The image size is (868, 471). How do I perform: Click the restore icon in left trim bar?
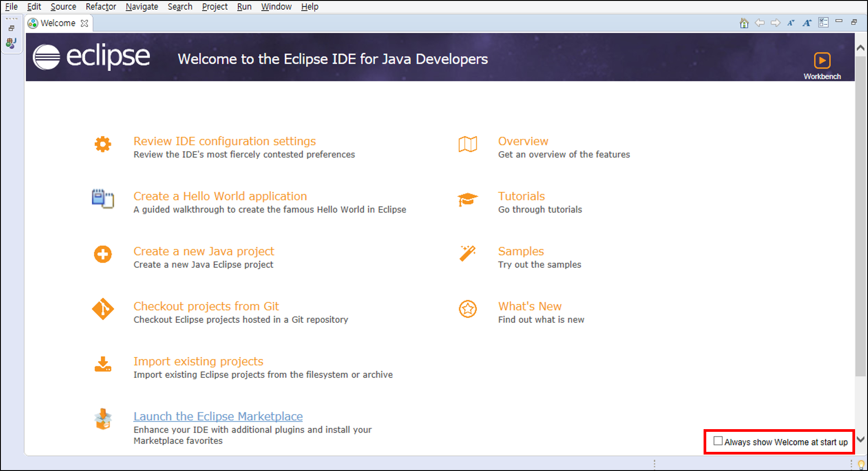12,28
